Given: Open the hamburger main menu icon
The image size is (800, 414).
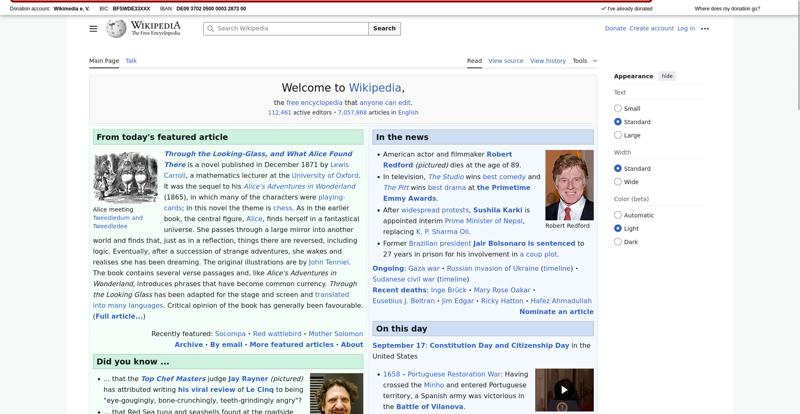Looking at the screenshot, I should [93, 29].
